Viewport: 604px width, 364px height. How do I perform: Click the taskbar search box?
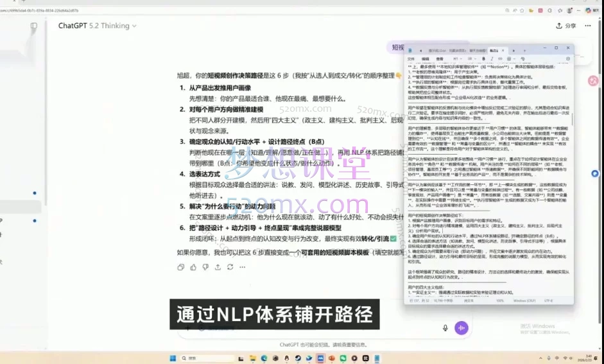click(x=207, y=358)
